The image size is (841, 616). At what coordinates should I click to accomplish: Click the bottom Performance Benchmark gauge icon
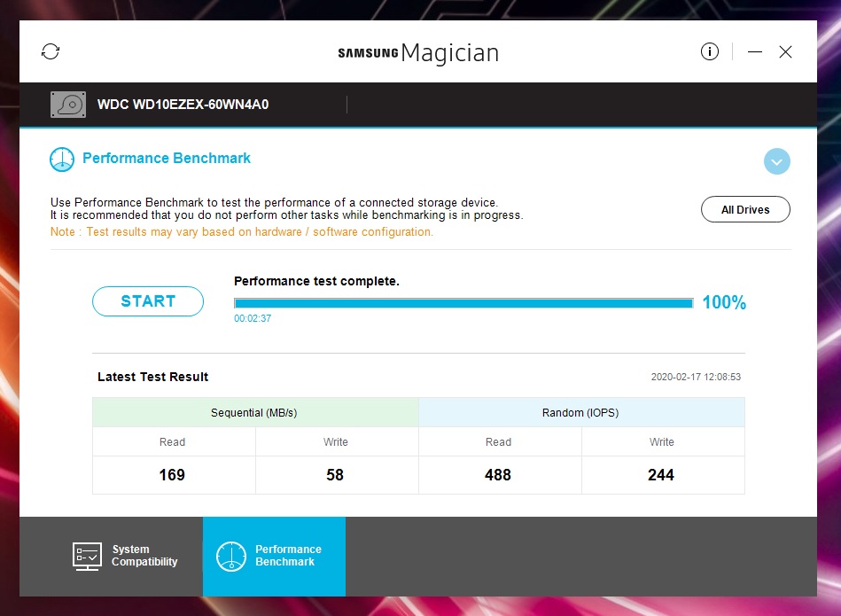231,556
